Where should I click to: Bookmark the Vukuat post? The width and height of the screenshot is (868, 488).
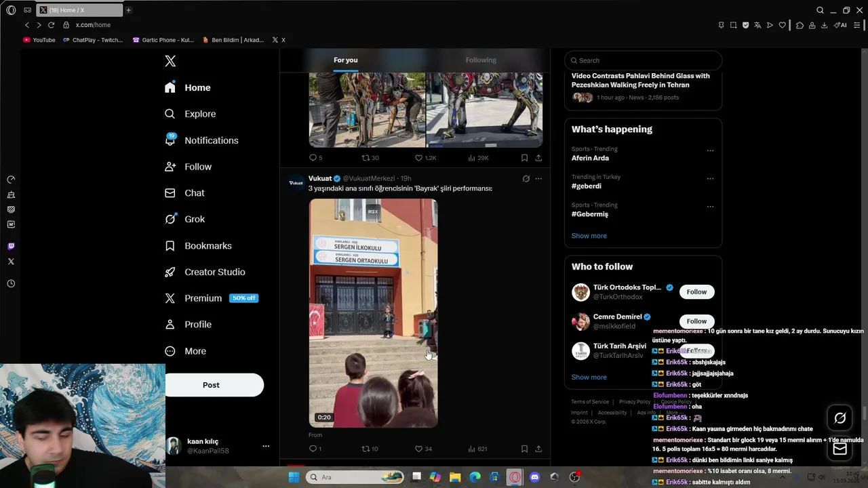(524, 449)
